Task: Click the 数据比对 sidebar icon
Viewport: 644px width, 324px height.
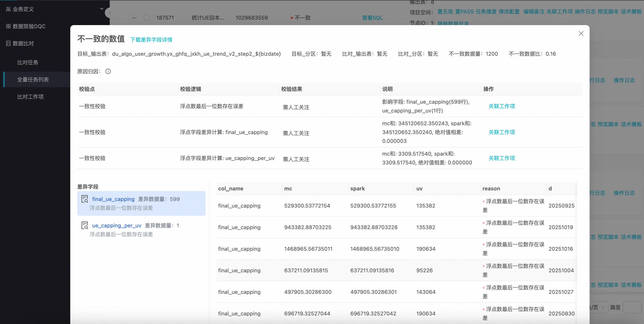Action: [8, 43]
